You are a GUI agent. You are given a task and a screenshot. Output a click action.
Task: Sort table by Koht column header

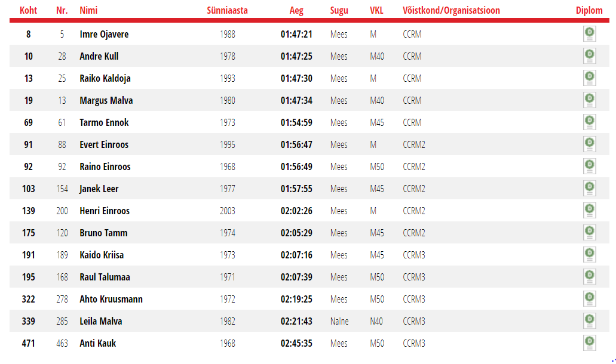[x=28, y=10]
